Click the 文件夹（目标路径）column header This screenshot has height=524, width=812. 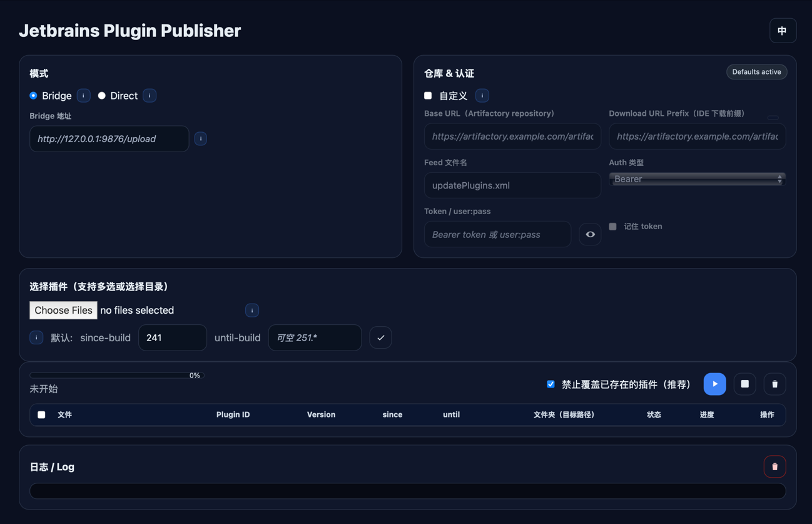coord(564,414)
